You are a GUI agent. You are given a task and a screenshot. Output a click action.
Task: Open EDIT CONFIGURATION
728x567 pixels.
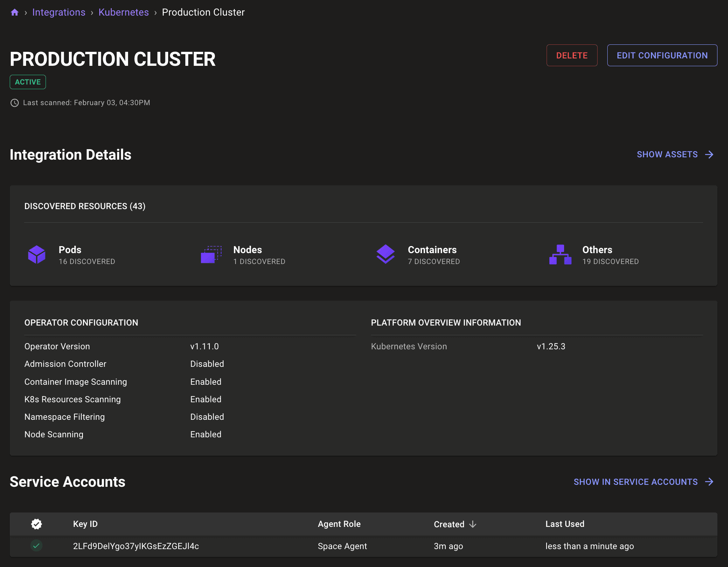coord(662,55)
